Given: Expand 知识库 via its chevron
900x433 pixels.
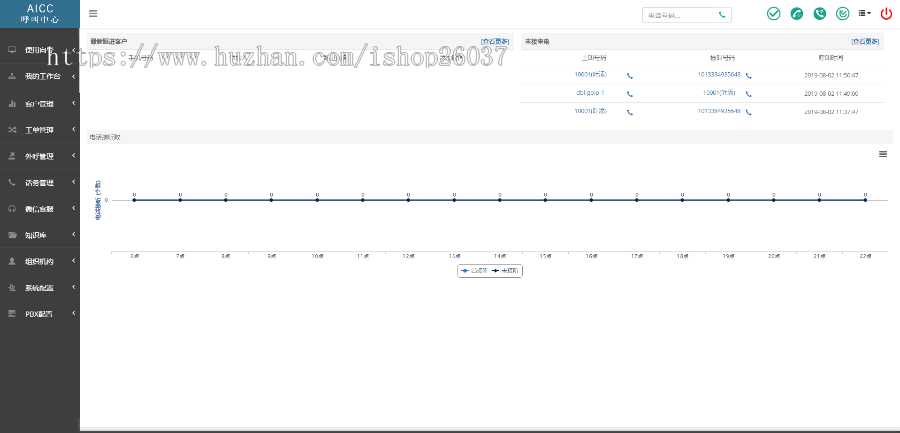Looking at the screenshot, I should 74,234.
